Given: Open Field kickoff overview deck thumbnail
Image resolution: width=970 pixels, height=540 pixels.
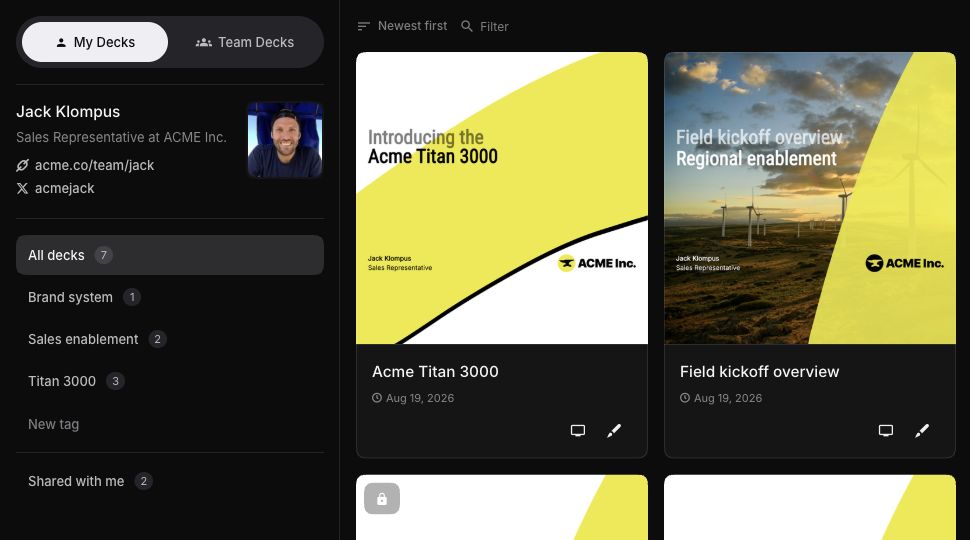Looking at the screenshot, I should tap(810, 198).
